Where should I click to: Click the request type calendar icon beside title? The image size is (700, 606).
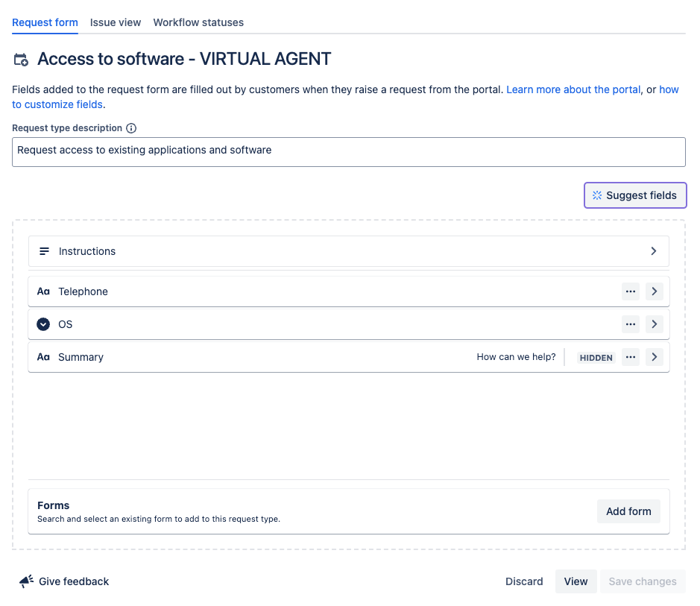tap(21, 60)
